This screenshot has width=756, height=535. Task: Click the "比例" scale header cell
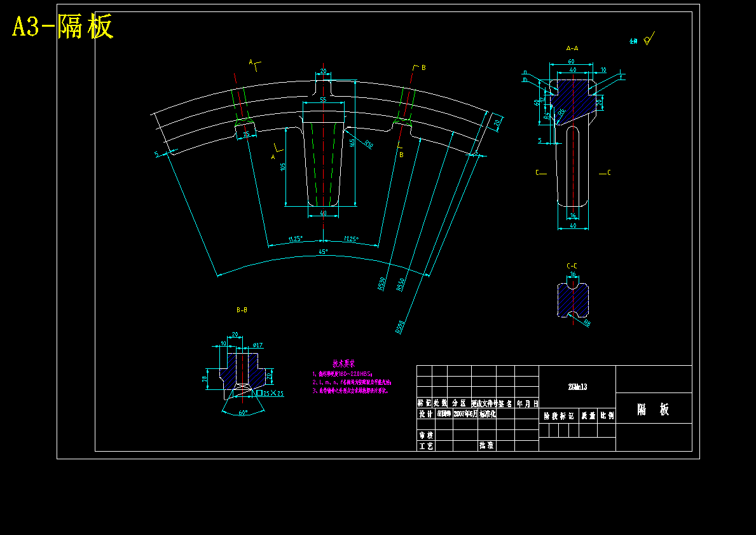[607, 416]
